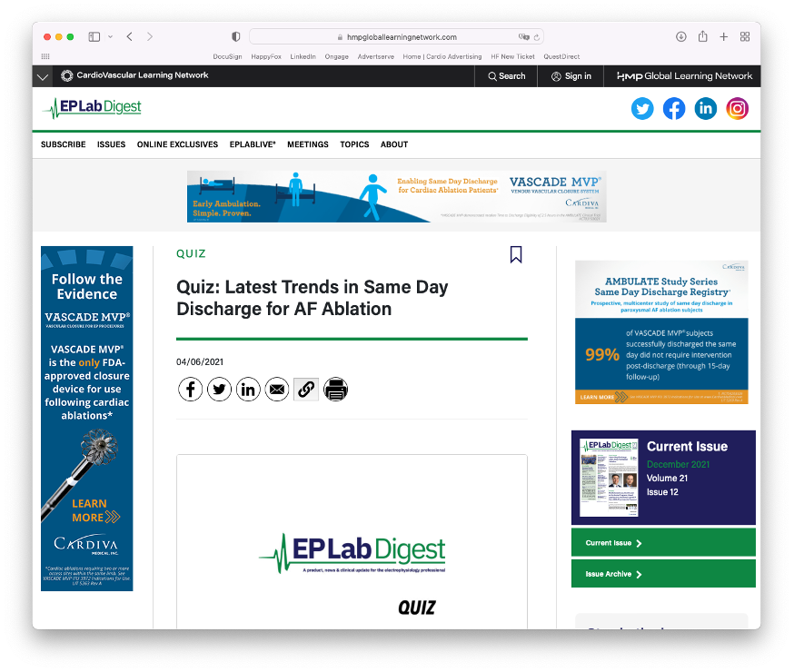Share the article via email icon

coord(277,390)
